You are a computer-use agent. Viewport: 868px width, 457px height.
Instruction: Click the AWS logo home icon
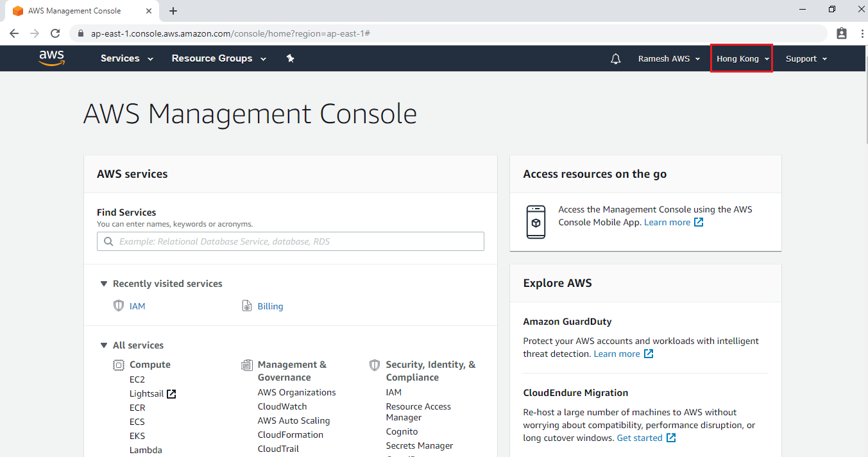(x=52, y=58)
